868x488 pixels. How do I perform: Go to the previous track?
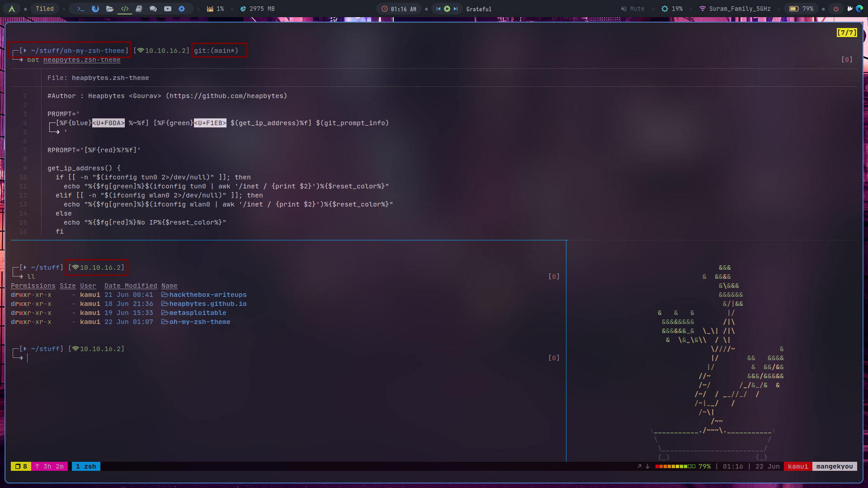tap(438, 9)
